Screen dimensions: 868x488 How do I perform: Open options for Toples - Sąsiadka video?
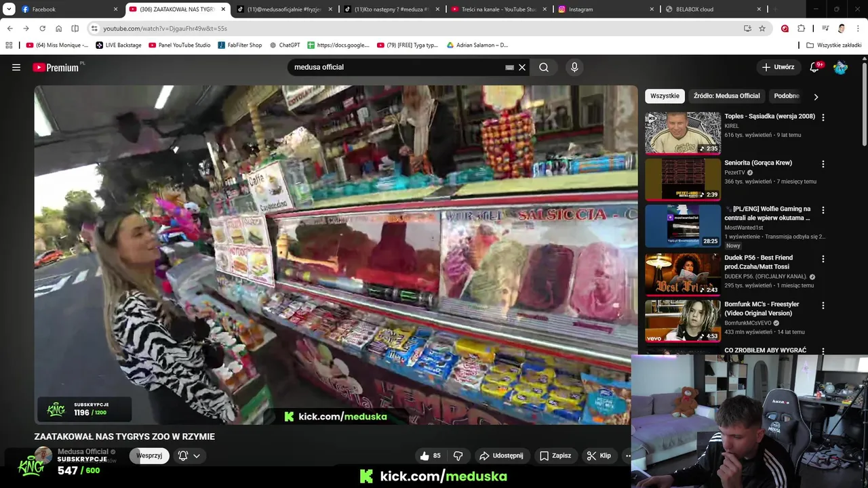pos(823,117)
